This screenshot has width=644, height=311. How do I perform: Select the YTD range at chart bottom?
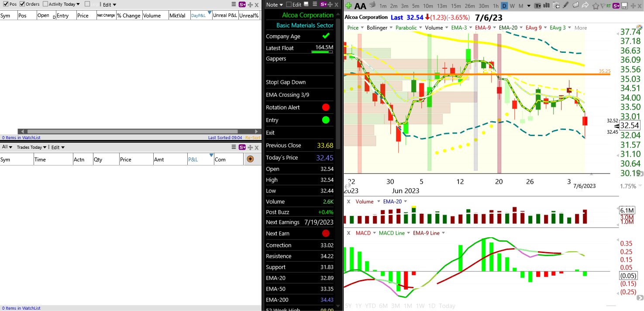coord(370,306)
